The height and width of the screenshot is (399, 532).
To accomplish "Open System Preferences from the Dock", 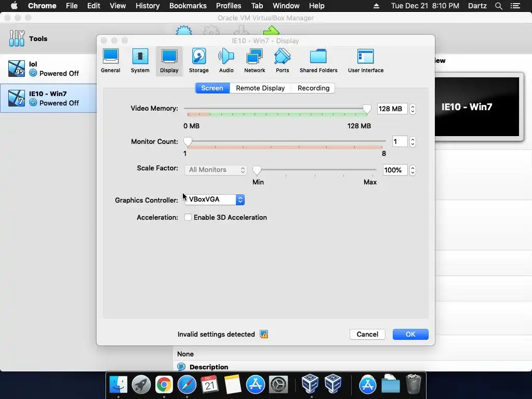I will (x=278, y=385).
